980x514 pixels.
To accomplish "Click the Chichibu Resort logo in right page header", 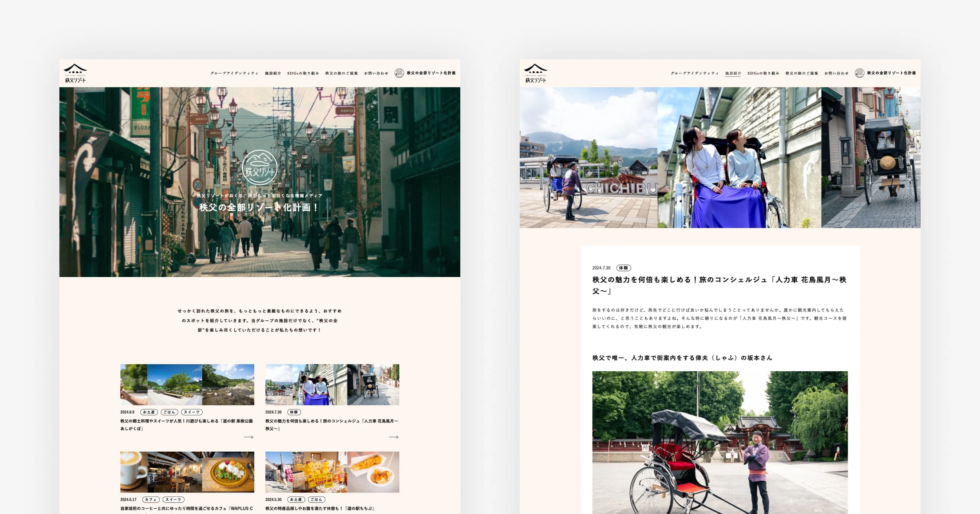I will (535, 73).
